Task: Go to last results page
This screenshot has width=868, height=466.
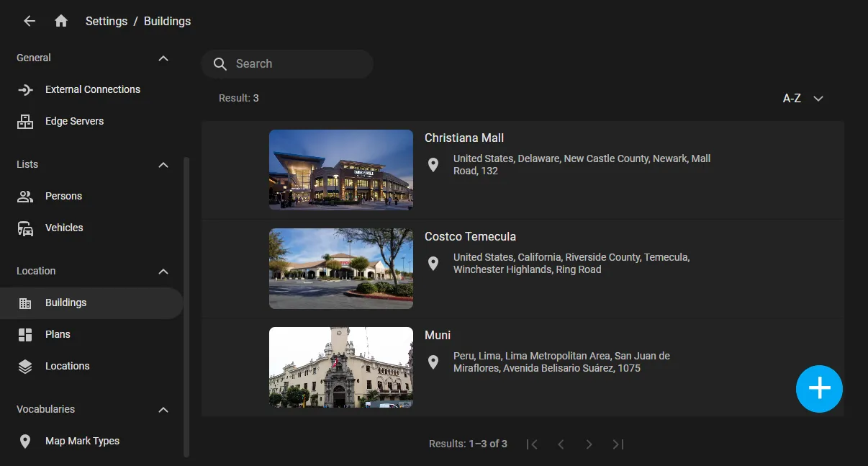Action: pos(618,444)
